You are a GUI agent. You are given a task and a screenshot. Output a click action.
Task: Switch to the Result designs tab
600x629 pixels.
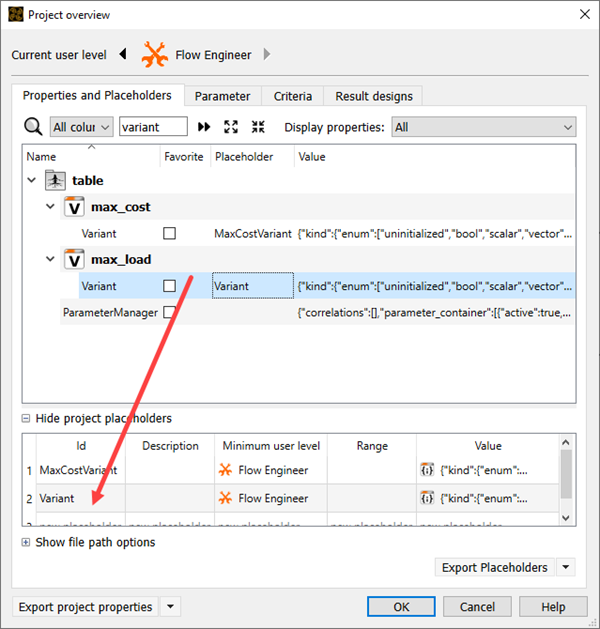click(x=374, y=96)
